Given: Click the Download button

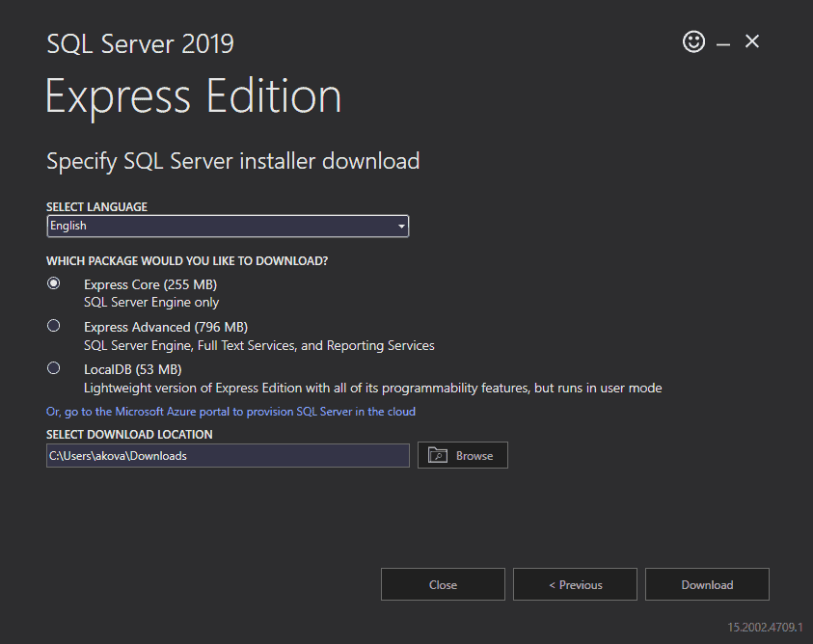Looking at the screenshot, I should [x=707, y=584].
